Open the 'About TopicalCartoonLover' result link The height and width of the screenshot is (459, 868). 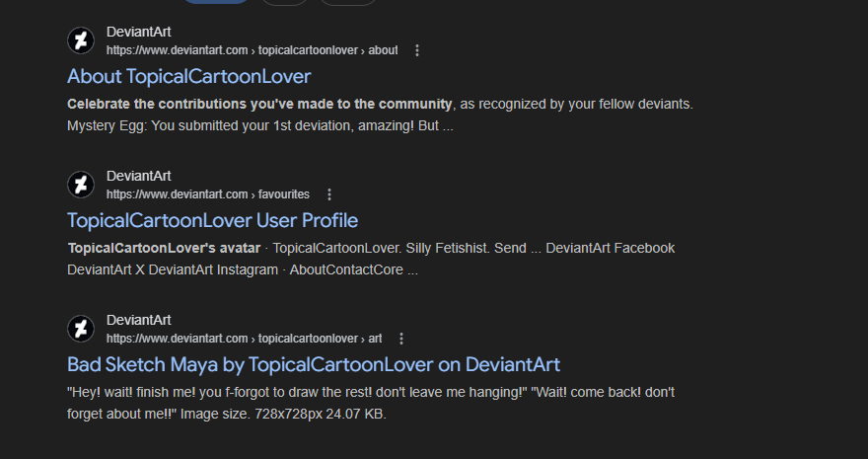(x=188, y=76)
